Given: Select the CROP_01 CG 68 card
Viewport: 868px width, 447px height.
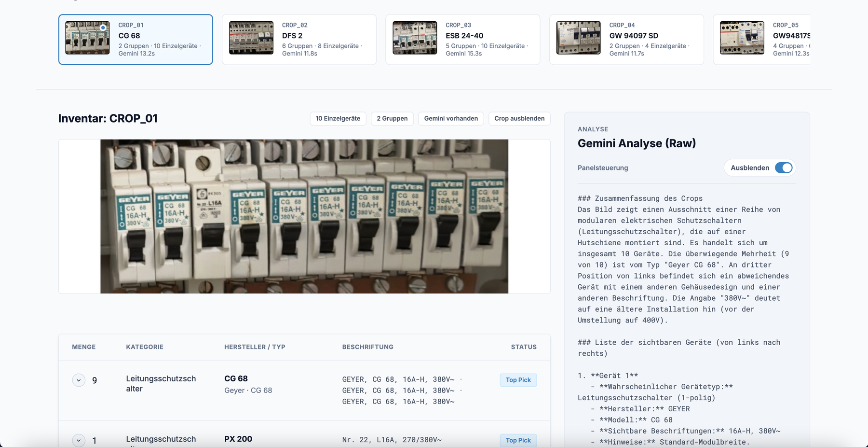Looking at the screenshot, I should coord(136,39).
